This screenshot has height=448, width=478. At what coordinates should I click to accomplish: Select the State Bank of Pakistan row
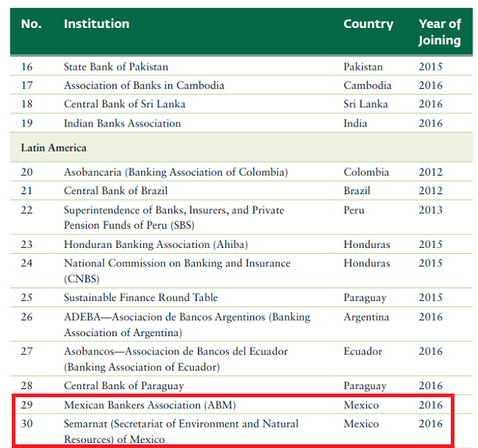[115, 67]
